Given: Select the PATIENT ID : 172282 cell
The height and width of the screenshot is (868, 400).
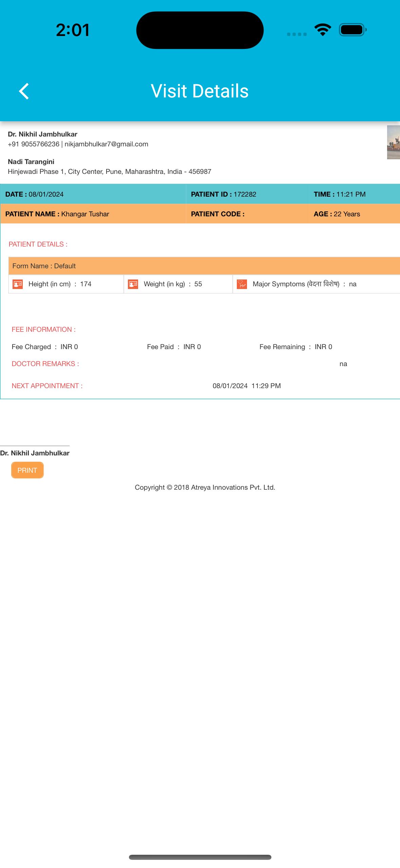Looking at the screenshot, I should (247, 194).
